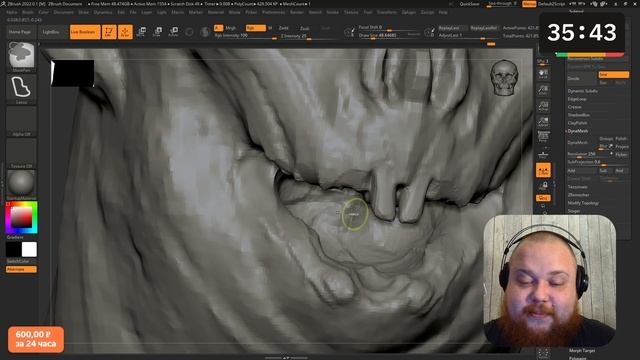
Task: Click the AAHalf icon
Action: [543, 121]
